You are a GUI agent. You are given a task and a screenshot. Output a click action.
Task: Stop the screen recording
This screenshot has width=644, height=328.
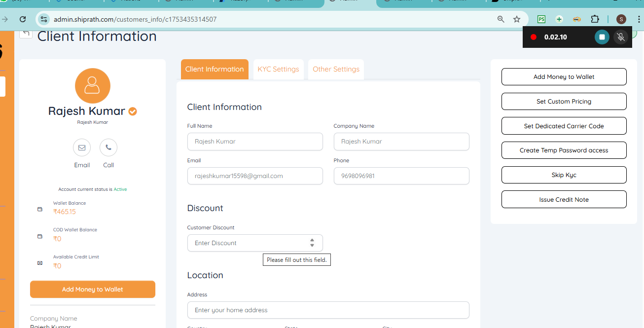[602, 37]
